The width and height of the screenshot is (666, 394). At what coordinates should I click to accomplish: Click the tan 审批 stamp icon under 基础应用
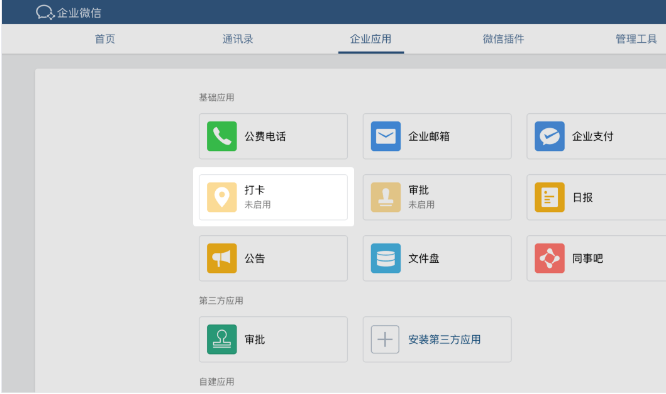(x=386, y=197)
